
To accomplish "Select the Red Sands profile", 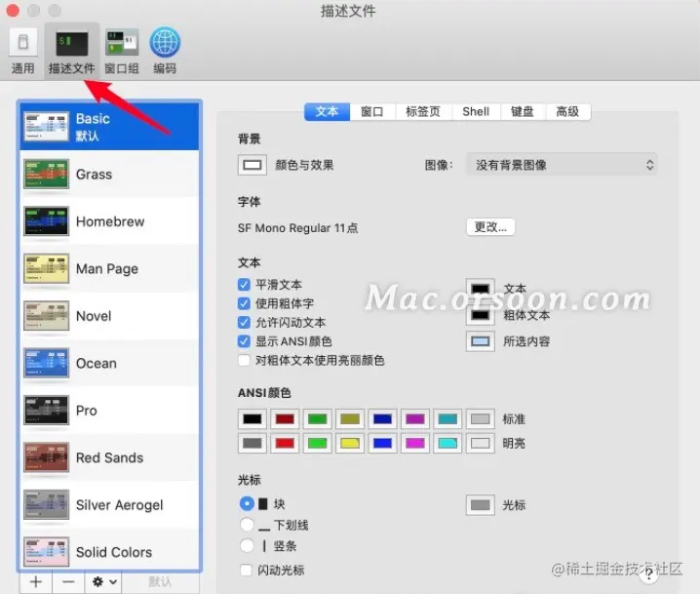I will [x=110, y=457].
